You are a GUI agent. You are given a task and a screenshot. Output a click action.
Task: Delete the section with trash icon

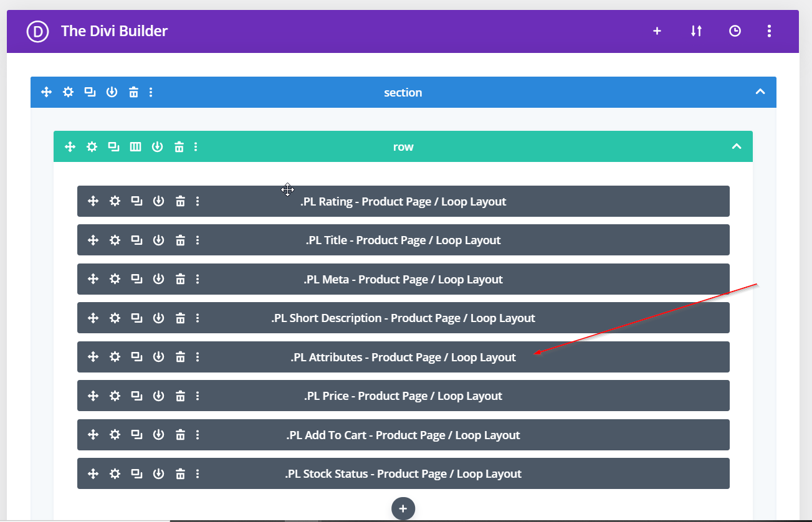(x=133, y=92)
